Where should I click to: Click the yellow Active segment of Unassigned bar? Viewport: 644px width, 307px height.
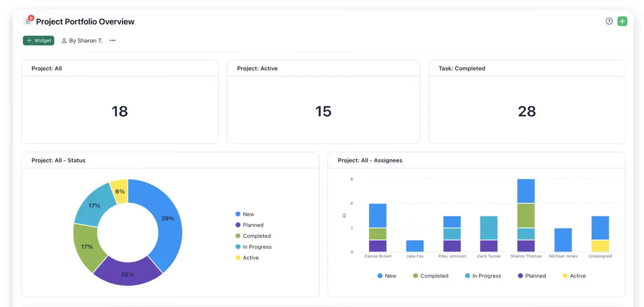[600, 246]
